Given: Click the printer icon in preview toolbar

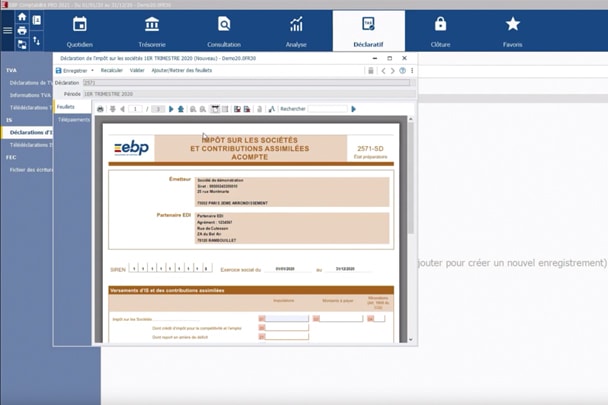Looking at the screenshot, I should pos(100,109).
